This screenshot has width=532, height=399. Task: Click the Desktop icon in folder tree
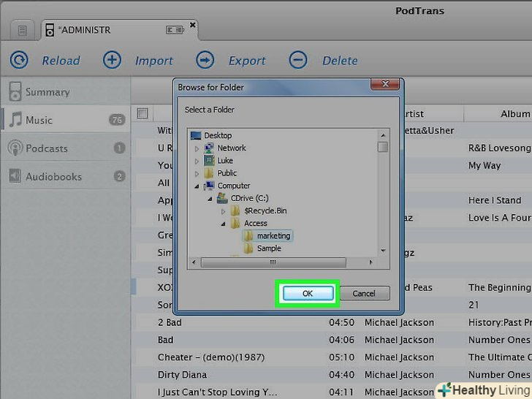point(196,136)
